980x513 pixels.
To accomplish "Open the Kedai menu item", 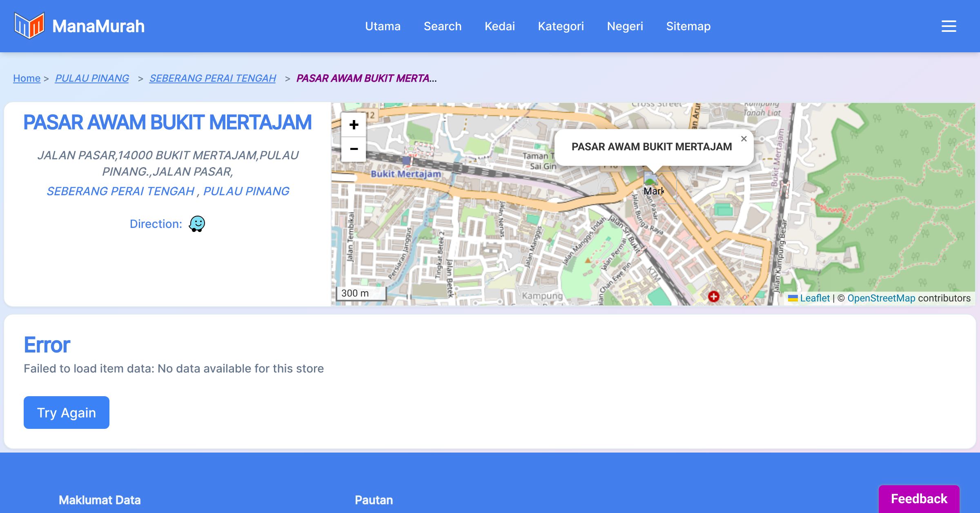I will 499,26.
